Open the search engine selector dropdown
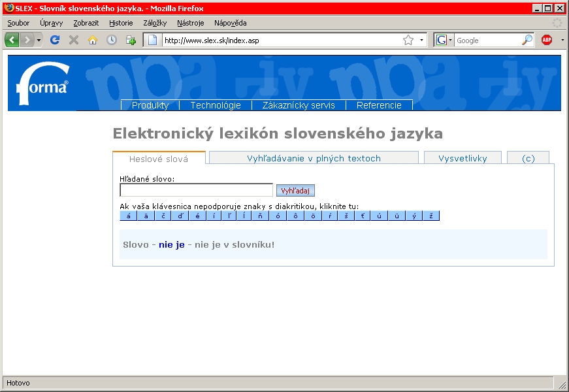 (x=444, y=40)
